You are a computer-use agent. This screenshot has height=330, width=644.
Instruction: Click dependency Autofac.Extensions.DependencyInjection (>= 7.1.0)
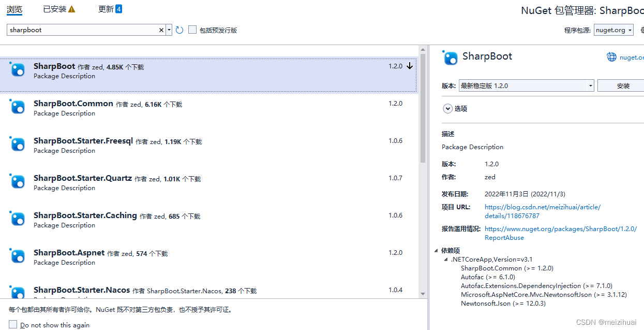pyautogui.click(x=536, y=286)
